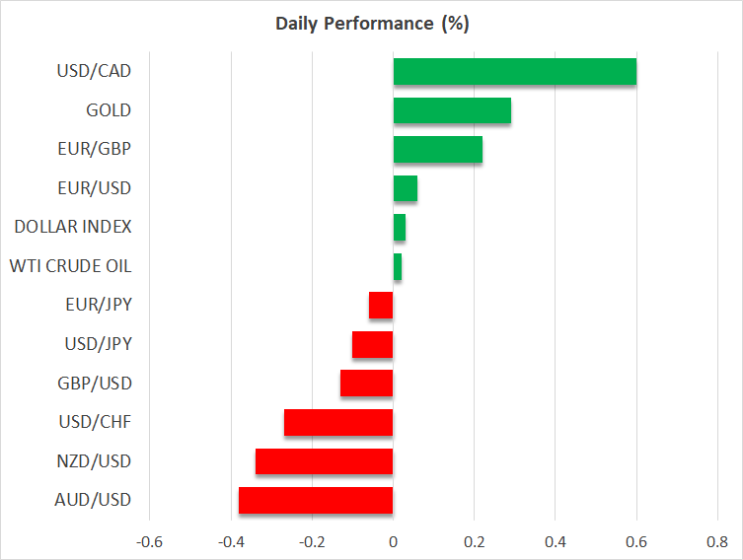Click the AUD/USD axis label
The height and width of the screenshot is (560, 743).
pos(94,500)
